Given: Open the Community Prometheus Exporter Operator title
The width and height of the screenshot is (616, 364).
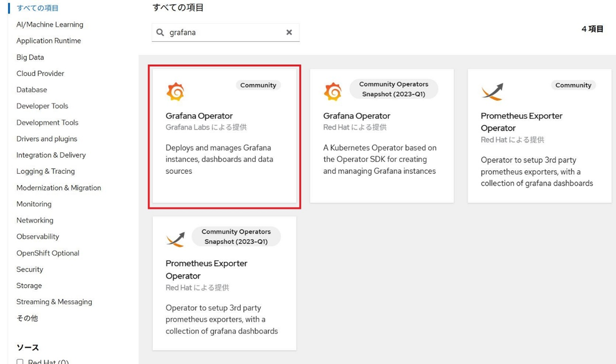Looking at the screenshot, I should [521, 122].
